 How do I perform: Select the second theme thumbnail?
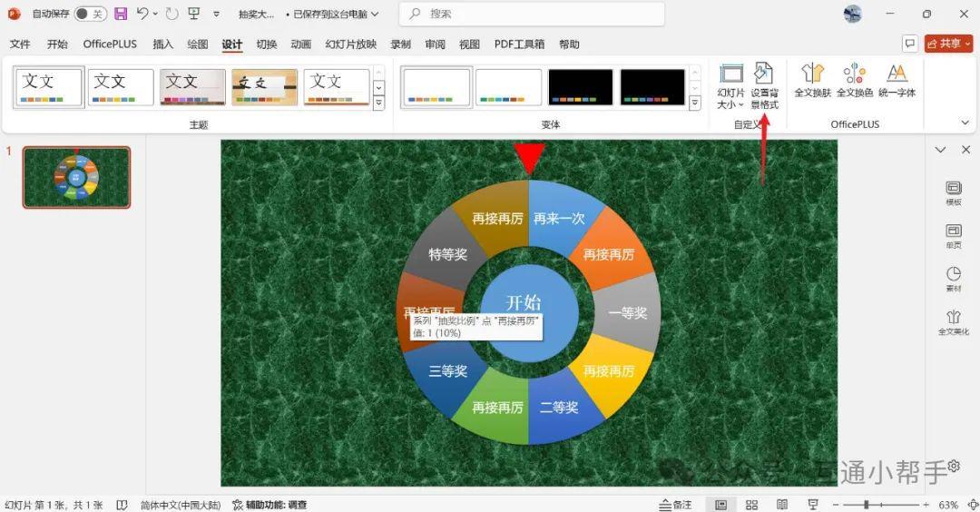(121, 87)
